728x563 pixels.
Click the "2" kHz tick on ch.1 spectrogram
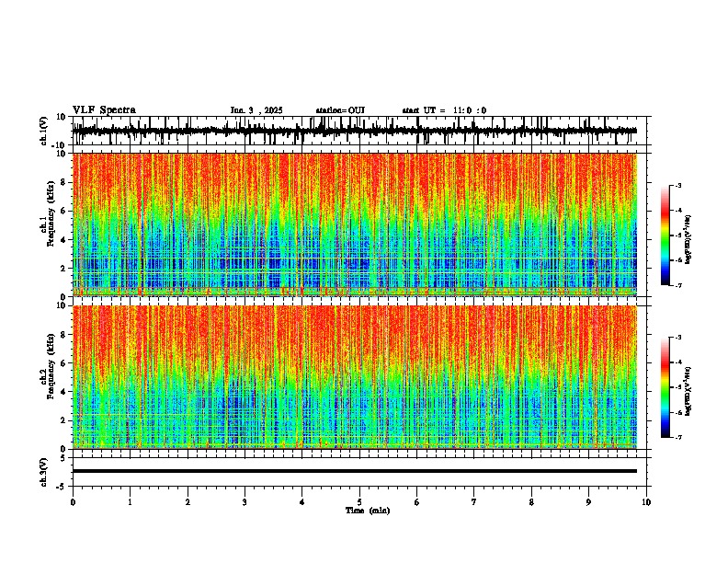[x=63, y=269]
